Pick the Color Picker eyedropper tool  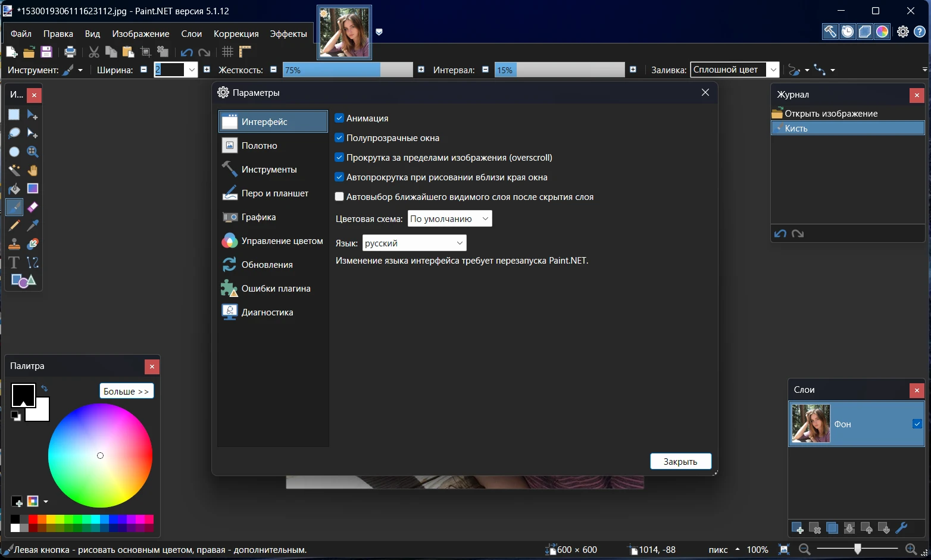pos(33,226)
